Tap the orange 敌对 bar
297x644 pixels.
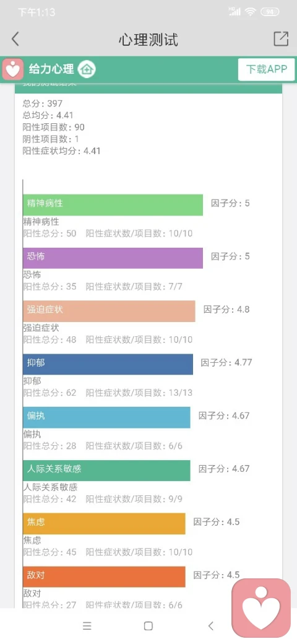[104, 577]
